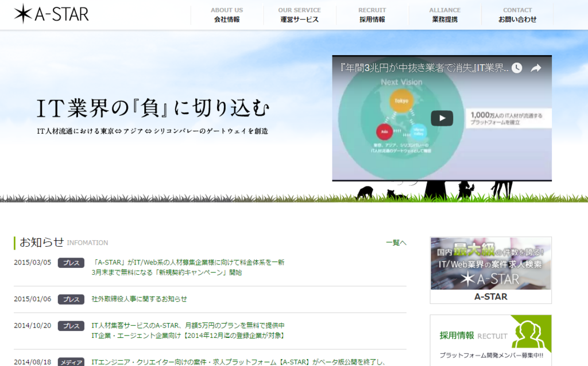Open the 2015/03/05 press release about 料金体系
The height and width of the screenshot is (366, 588).
pos(188,267)
